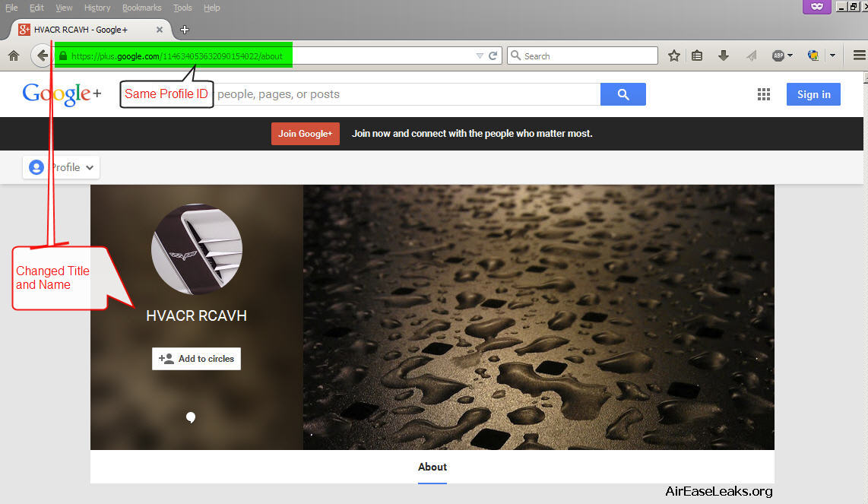The height and width of the screenshot is (504, 868).
Task: Click the Sign in button
Action: tap(813, 94)
